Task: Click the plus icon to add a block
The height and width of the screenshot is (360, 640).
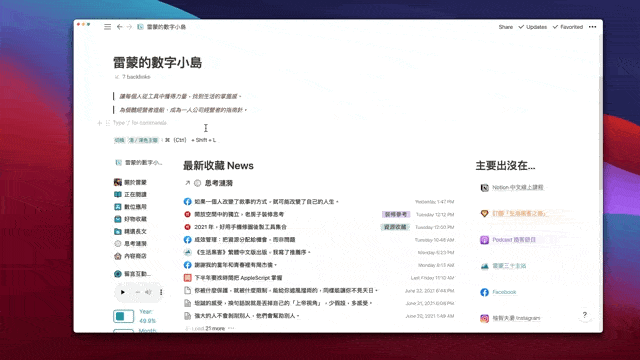Action: pos(99,123)
